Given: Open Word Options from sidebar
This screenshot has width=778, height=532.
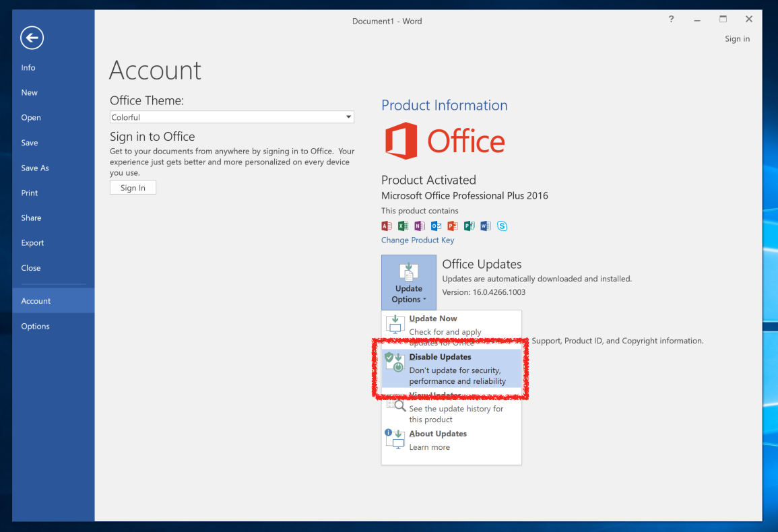Looking at the screenshot, I should [35, 326].
